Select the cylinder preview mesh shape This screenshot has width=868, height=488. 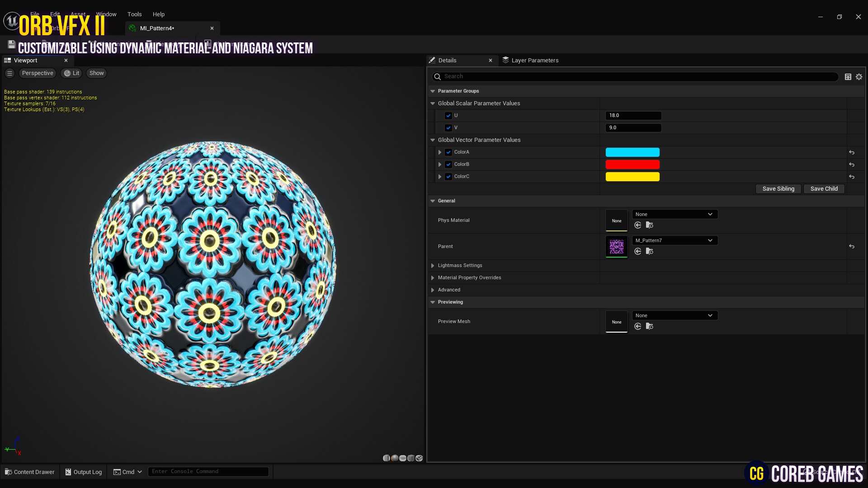(387, 458)
